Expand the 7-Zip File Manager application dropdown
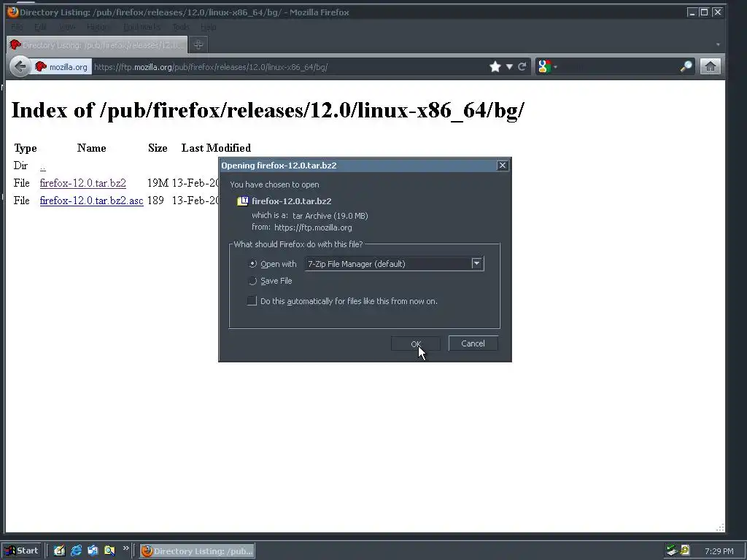Viewport: 747px width, 560px height. click(x=477, y=263)
